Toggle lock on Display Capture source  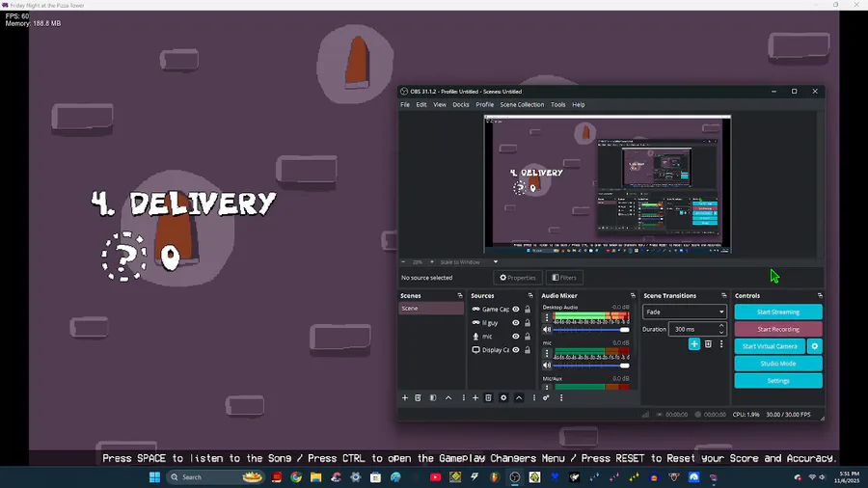[528, 350]
